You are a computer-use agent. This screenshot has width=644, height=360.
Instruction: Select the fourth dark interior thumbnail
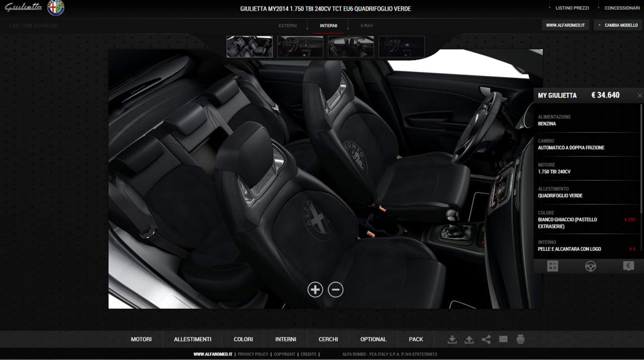click(401, 46)
